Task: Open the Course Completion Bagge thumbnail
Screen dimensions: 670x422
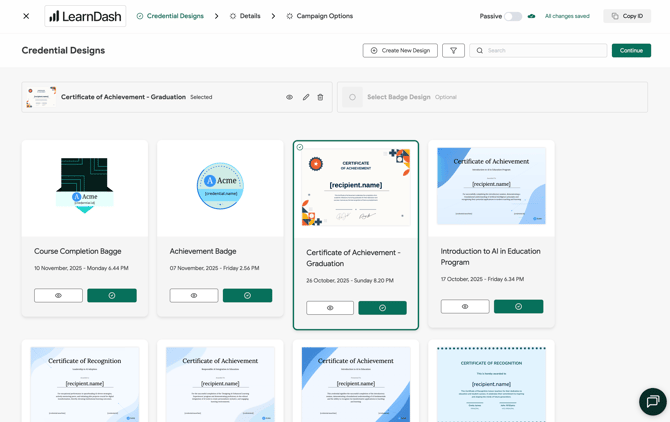Action: (85, 186)
